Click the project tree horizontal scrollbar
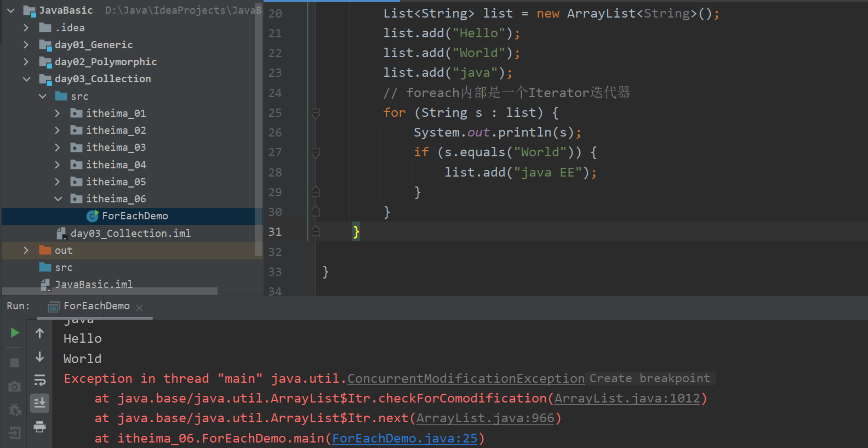 coord(110,291)
